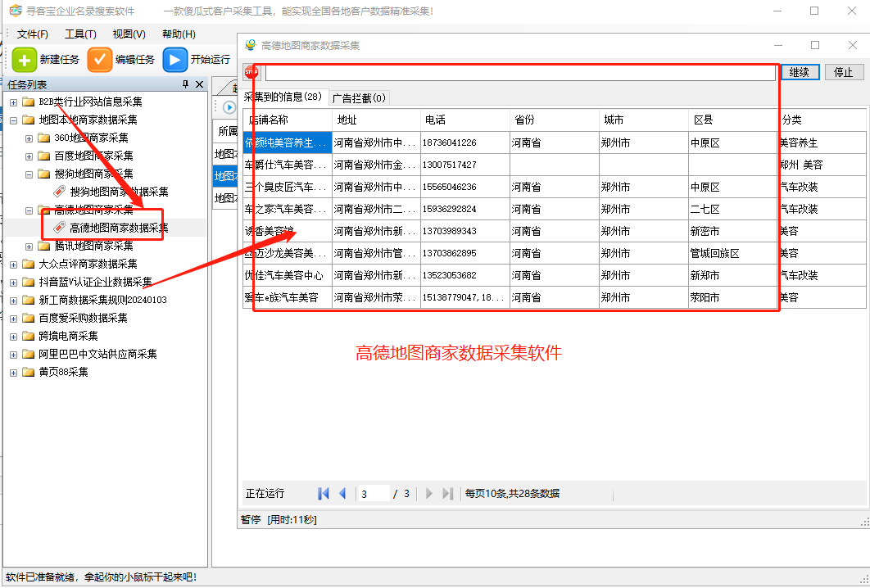Click the 每页10条,共28条数据 status text
The height and width of the screenshot is (588, 870).
tap(512, 494)
